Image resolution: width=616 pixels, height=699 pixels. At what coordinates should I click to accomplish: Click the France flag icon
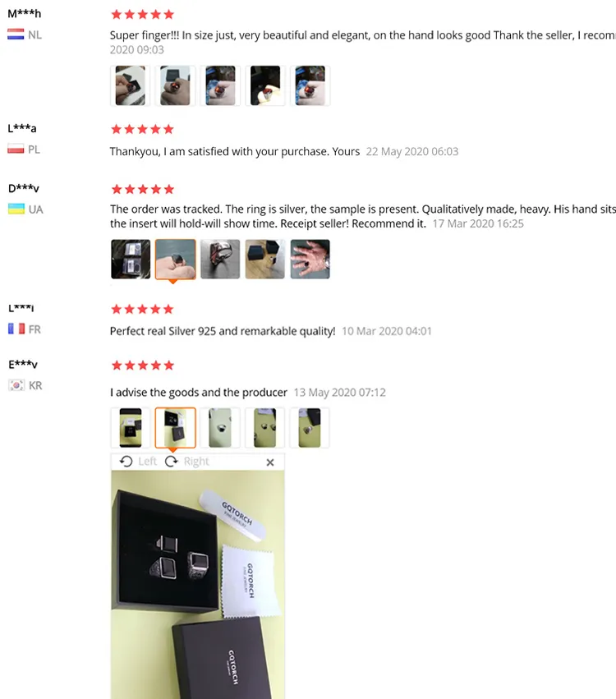(16, 329)
